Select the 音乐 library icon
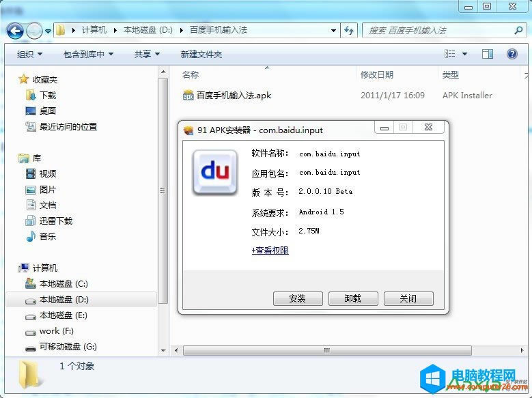The image size is (532, 398). click(x=31, y=237)
